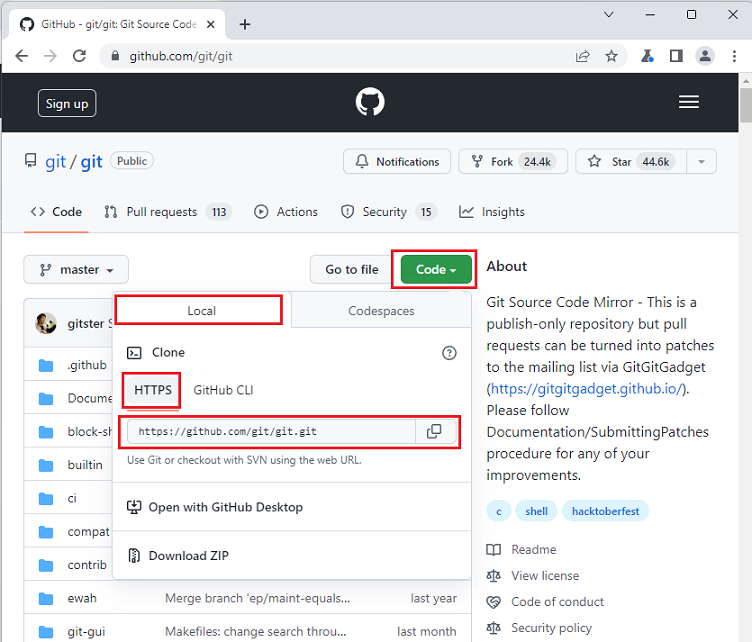The height and width of the screenshot is (642, 752).
Task: Open the Code of conduct link
Action: pyautogui.click(x=557, y=602)
